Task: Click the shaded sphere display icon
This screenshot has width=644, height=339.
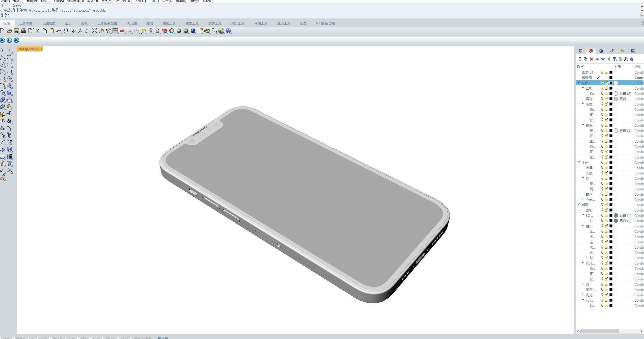Action: (179, 31)
